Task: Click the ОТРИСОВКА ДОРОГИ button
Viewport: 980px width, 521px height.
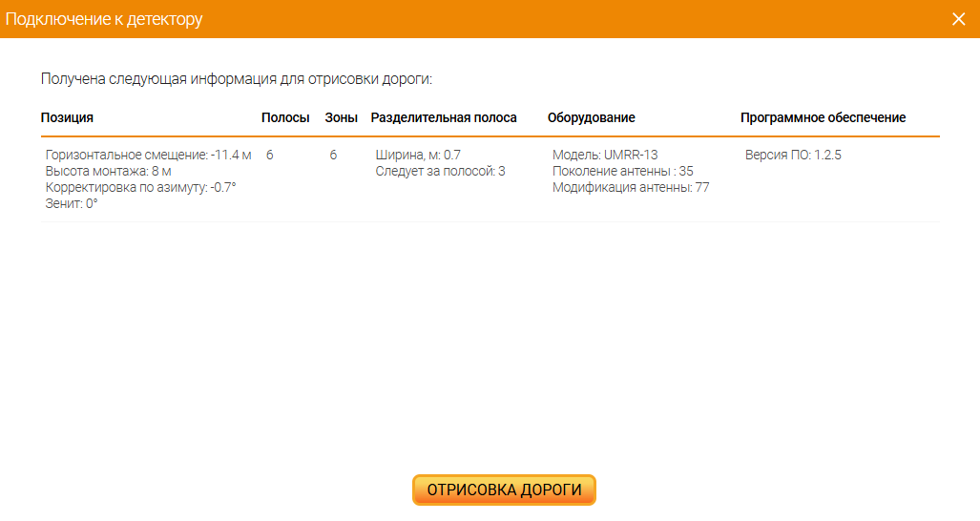Action: pyautogui.click(x=504, y=490)
